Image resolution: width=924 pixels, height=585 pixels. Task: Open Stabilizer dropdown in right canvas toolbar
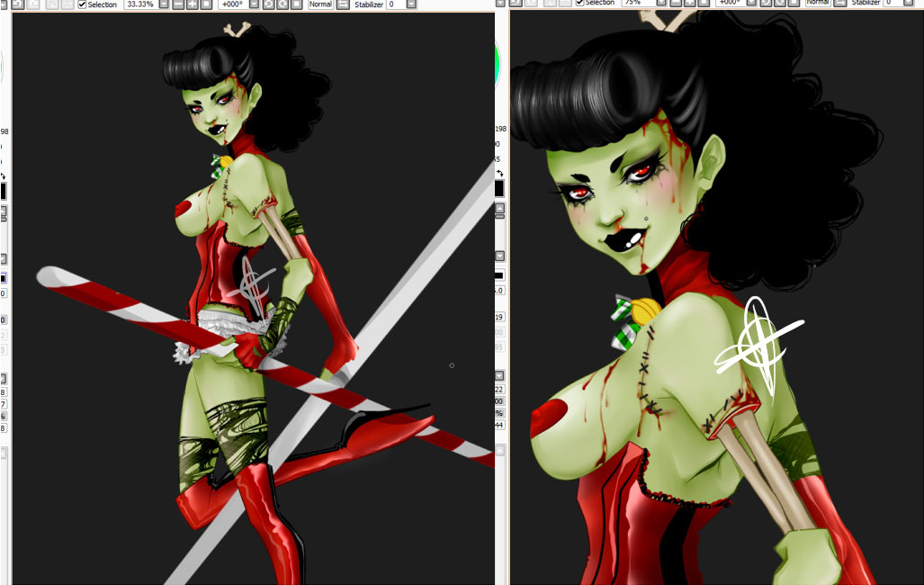pos(910,3)
